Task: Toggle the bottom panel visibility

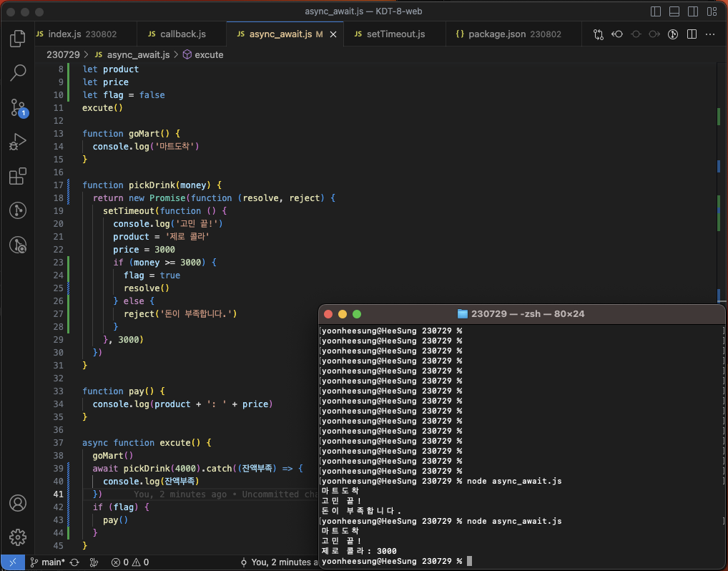Action: point(674,11)
